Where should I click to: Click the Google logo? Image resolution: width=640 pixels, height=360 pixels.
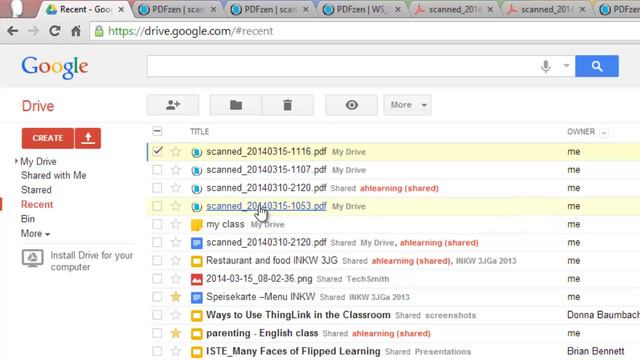point(55,67)
